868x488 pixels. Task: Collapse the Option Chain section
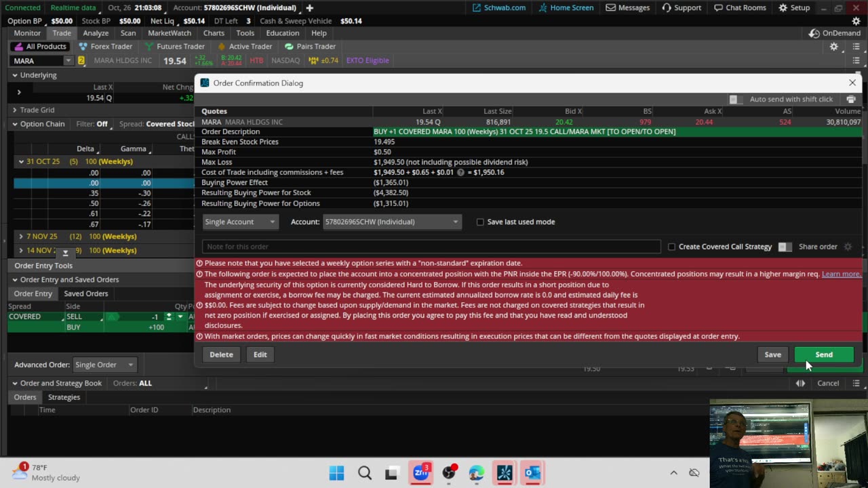[14, 124]
